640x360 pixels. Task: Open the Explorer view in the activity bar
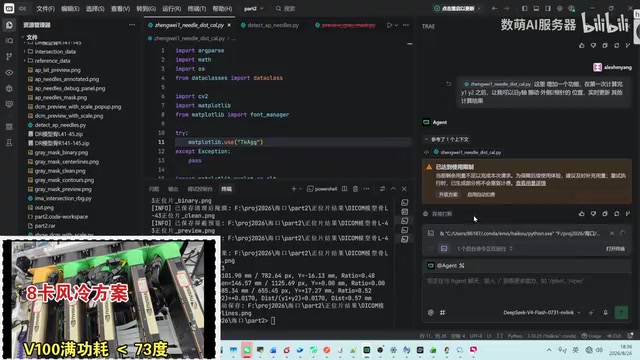tap(9, 25)
